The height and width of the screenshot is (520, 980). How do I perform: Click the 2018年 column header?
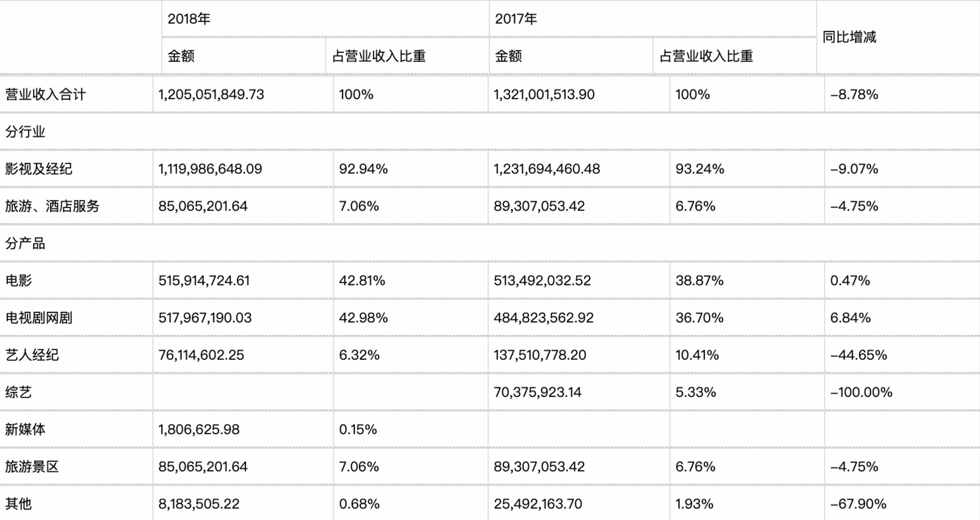tap(189, 19)
